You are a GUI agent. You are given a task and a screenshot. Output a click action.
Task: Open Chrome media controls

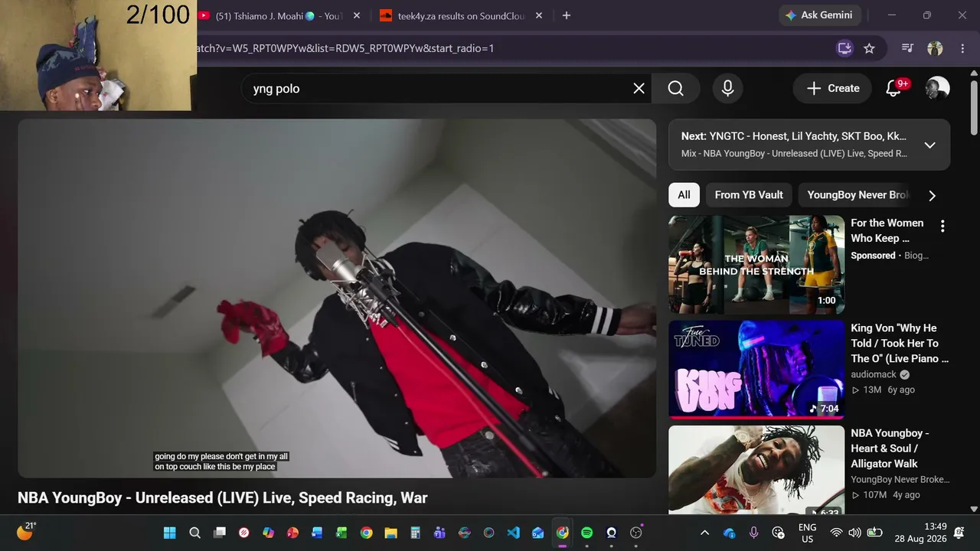click(908, 48)
